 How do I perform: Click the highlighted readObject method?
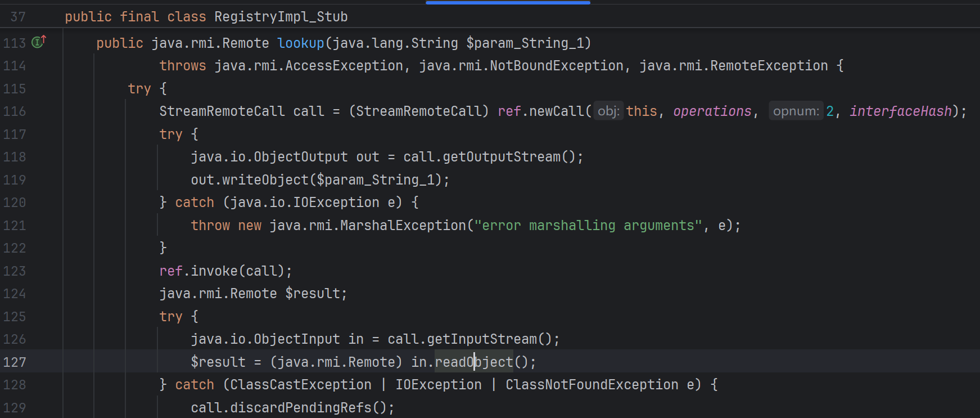pos(473,362)
